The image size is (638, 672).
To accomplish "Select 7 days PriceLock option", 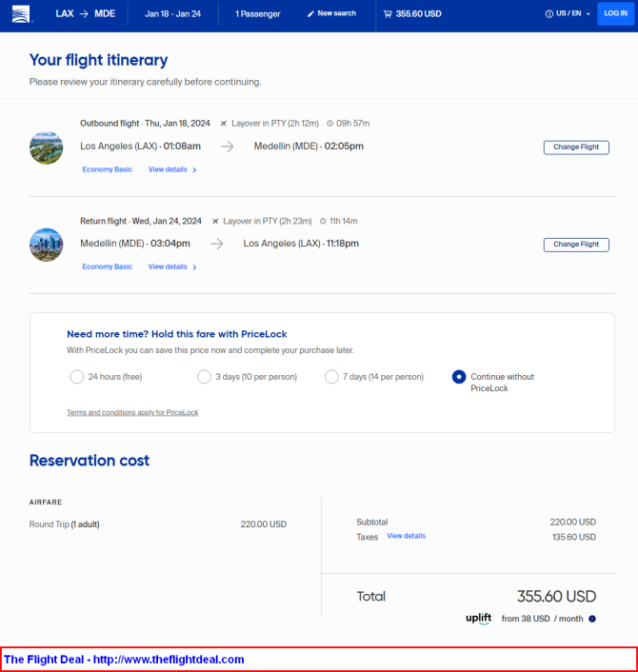I will tap(331, 377).
